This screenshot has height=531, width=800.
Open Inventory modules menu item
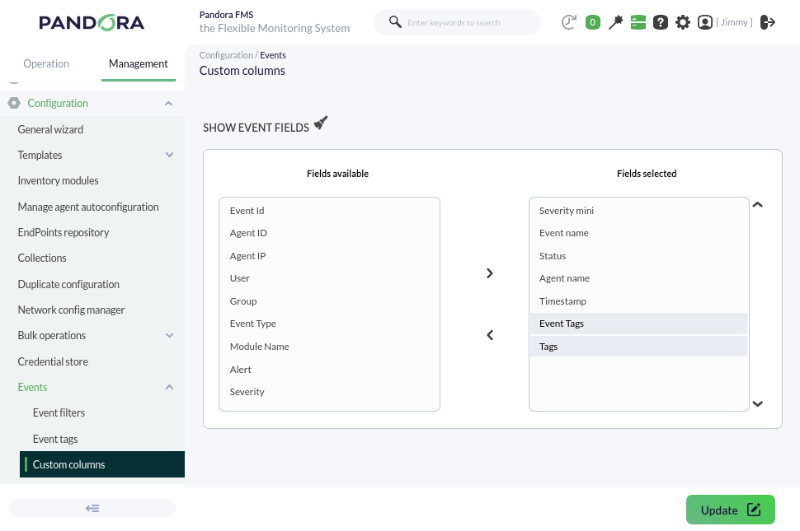58,181
